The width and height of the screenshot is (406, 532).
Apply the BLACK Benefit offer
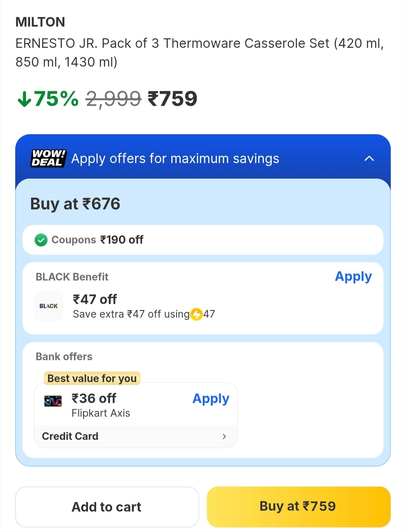353,276
